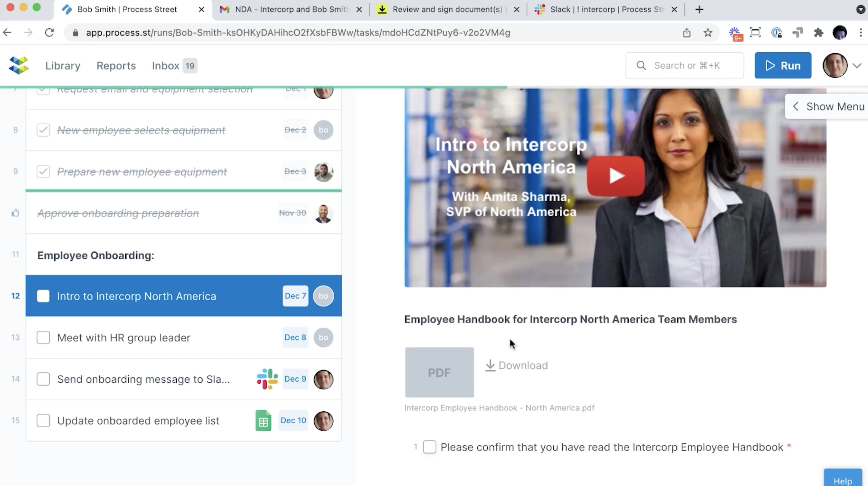Confirm you have read the Employee Handbook
Screen dimensions: 868x486
429,447
